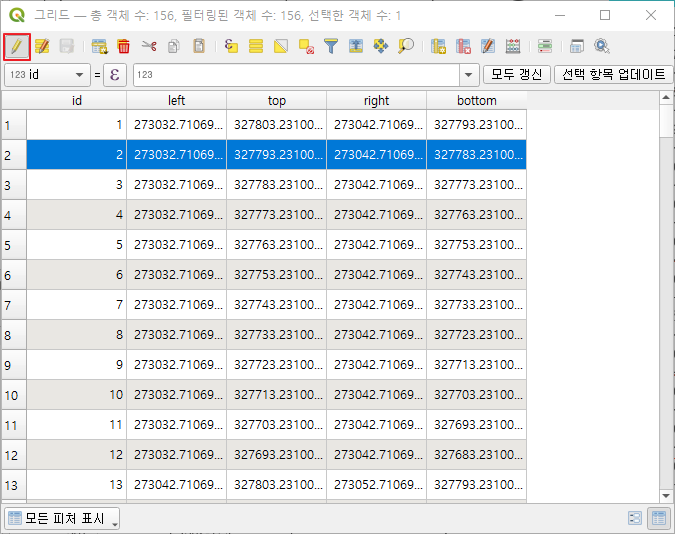Filter features using the funnel icon
The image size is (675, 534).
pos(331,46)
